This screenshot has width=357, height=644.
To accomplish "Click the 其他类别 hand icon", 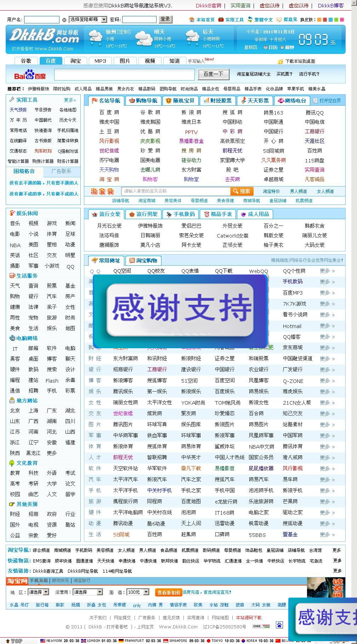I will click(x=12, y=504).
